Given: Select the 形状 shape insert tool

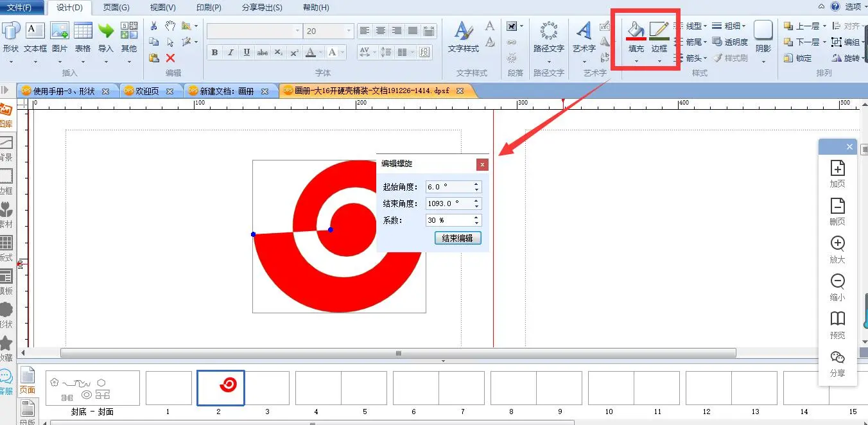Looking at the screenshot, I should [10, 37].
